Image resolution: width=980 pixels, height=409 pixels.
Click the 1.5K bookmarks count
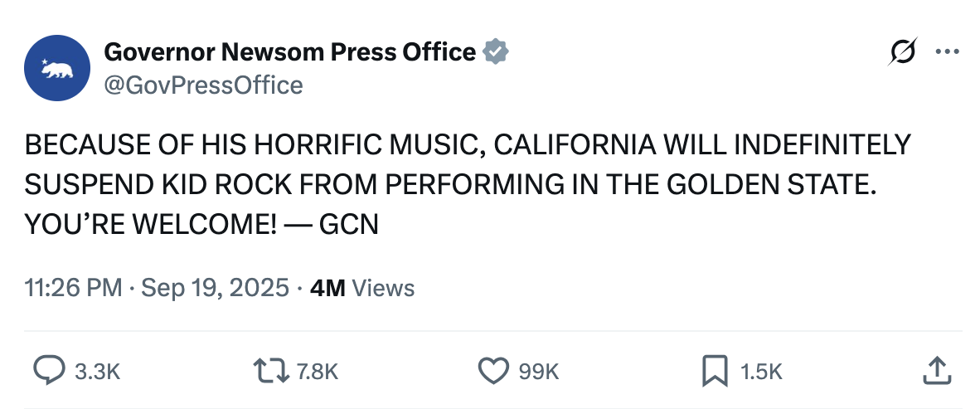coord(761,372)
